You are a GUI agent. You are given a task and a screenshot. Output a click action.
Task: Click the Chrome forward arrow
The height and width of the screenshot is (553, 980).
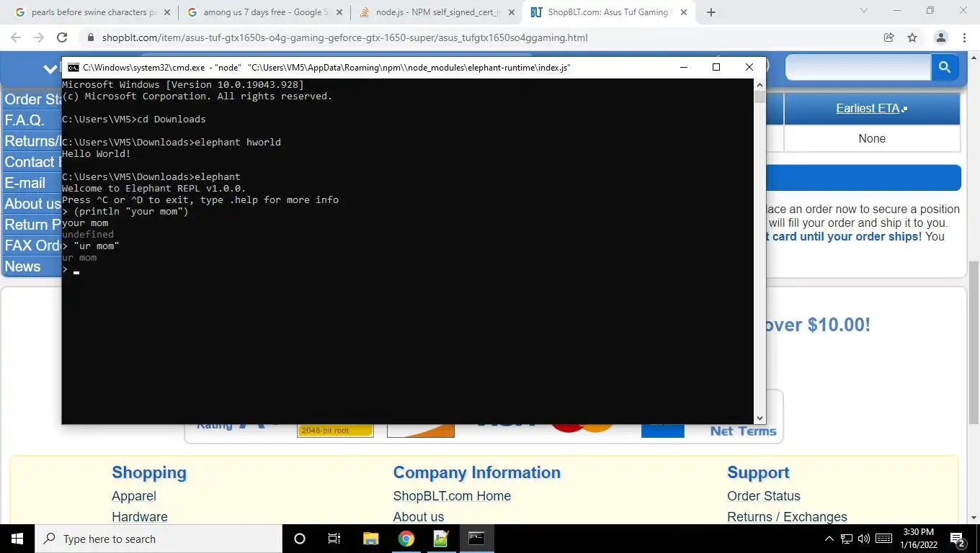click(x=39, y=37)
